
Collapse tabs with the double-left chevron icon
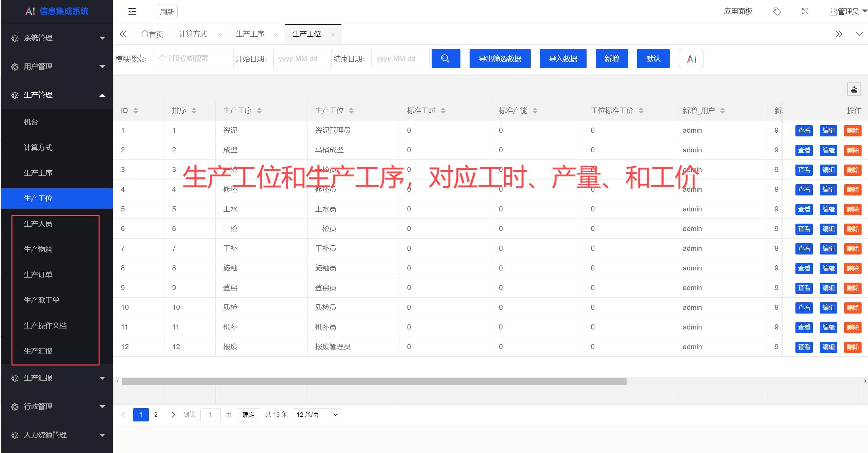(x=123, y=34)
